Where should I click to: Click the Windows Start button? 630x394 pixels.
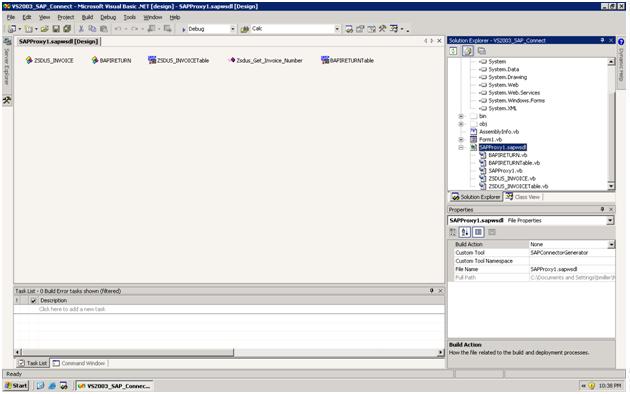coord(16,386)
